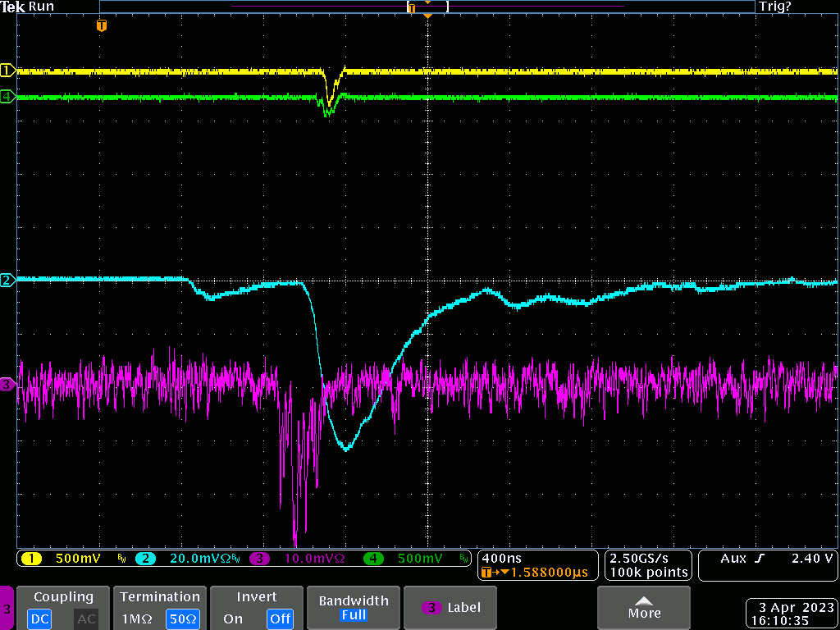Viewport: 840px width, 630px height.
Task: Select 50Ω termination
Action: pyautogui.click(x=182, y=619)
